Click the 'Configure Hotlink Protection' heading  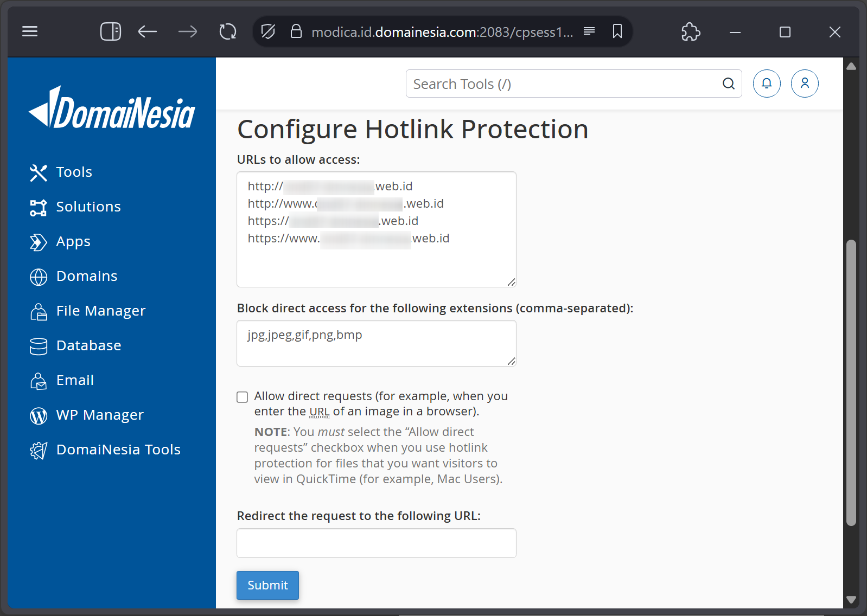tap(413, 130)
